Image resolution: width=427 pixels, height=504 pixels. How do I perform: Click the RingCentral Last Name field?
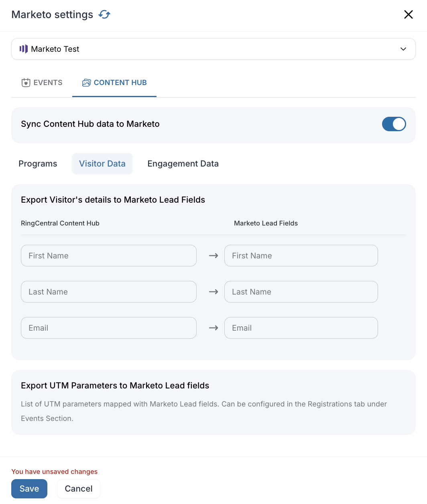(x=109, y=292)
